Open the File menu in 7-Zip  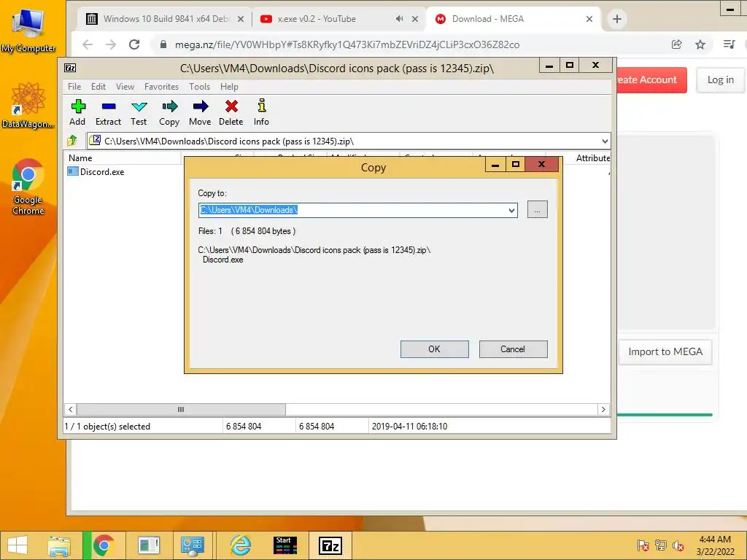point(74,87)
